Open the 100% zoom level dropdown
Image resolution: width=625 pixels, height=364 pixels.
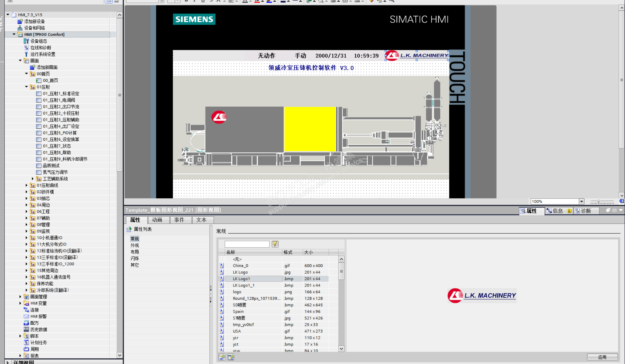581,201
